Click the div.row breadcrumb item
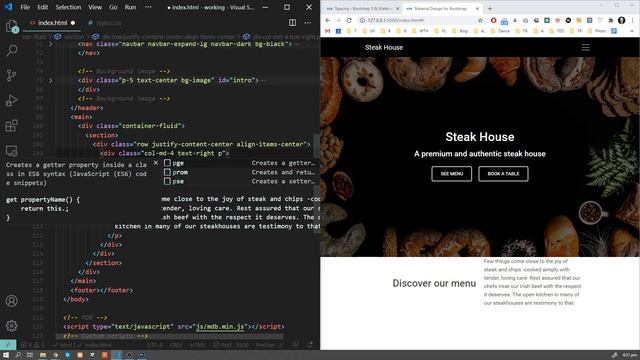The width and height of the screenshot is (640, 360). point(164,37)
